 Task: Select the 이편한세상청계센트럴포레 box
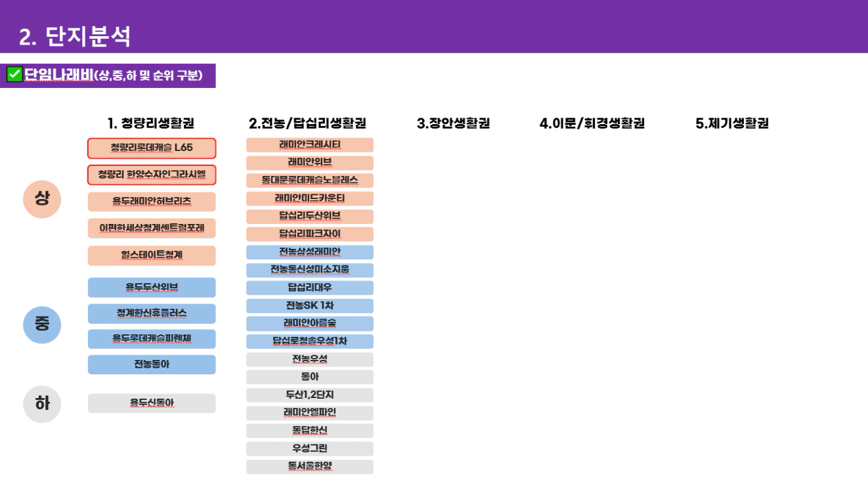pyautogui.click(x=152, y=229)
